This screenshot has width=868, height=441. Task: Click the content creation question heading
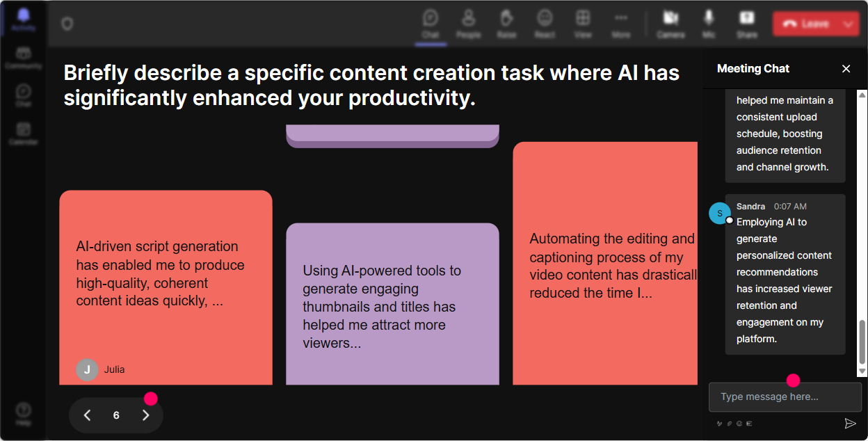tap(371, 85)
